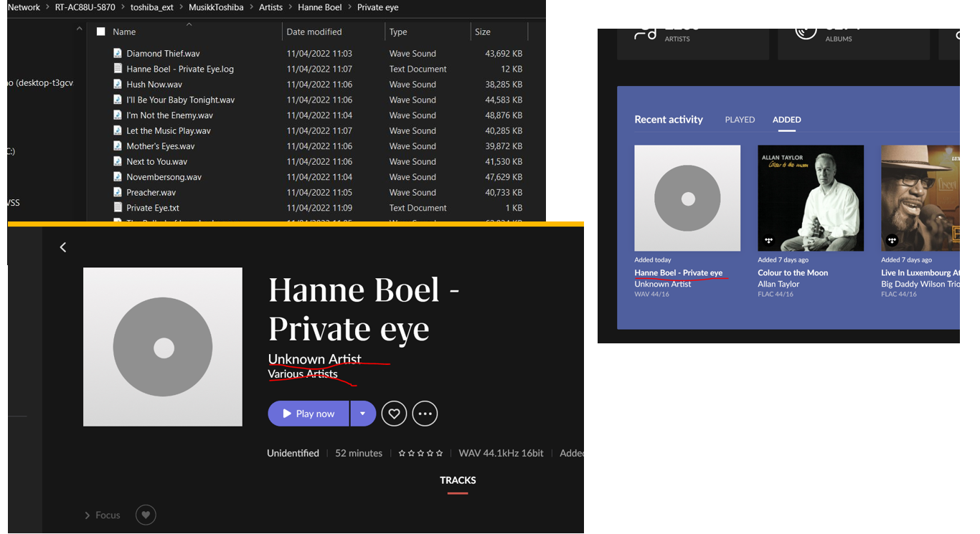Viewport: 980px width, 534px height.
Task: Open the Colour to the Moon album cover
Action: click(x=811, y=199)
